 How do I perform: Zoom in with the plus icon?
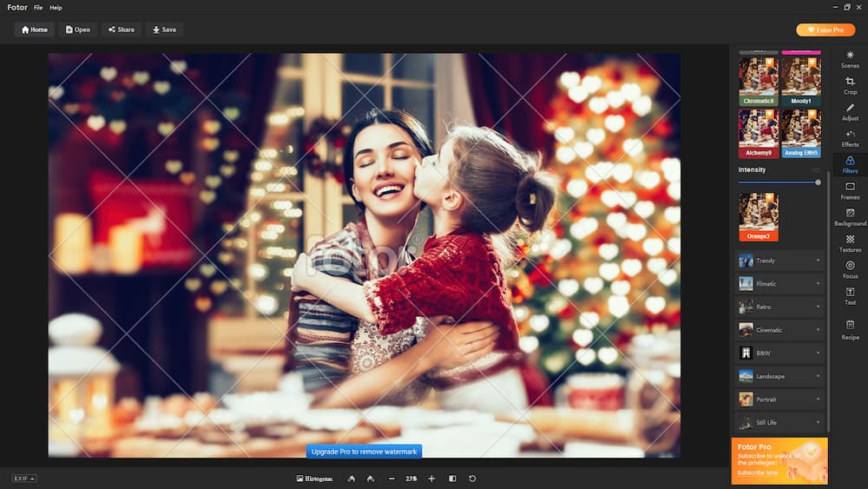click(x=431, y=479)
